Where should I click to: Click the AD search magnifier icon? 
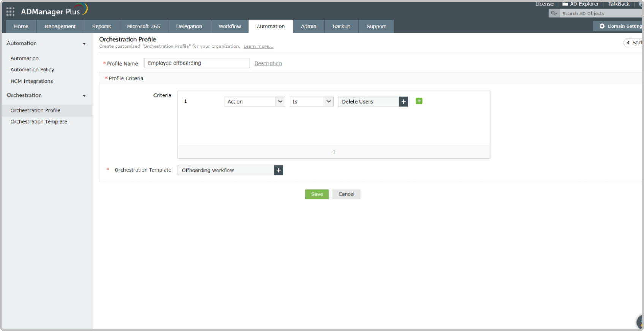coord(554,13)
